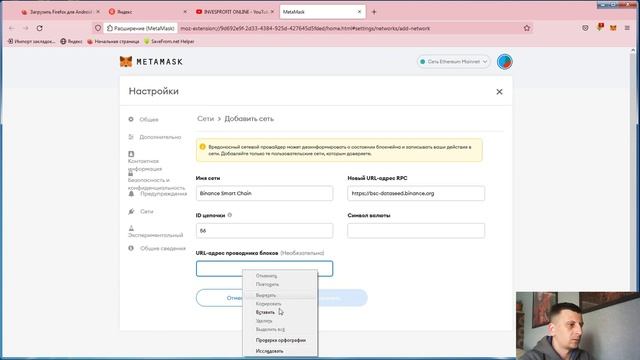The width and height of the screenshot is (640, 360).
Task: Click the MetaMask fox logo
Action: pos(126,62)
